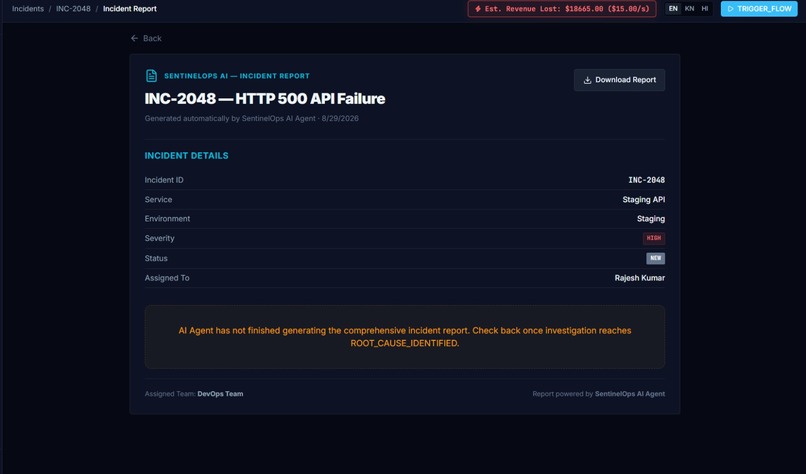Image resolution: width=806 pixels, height=474 pixels.
Task: Click the Staging environment value
Action: pyautogui.click(x=651, y=218)
